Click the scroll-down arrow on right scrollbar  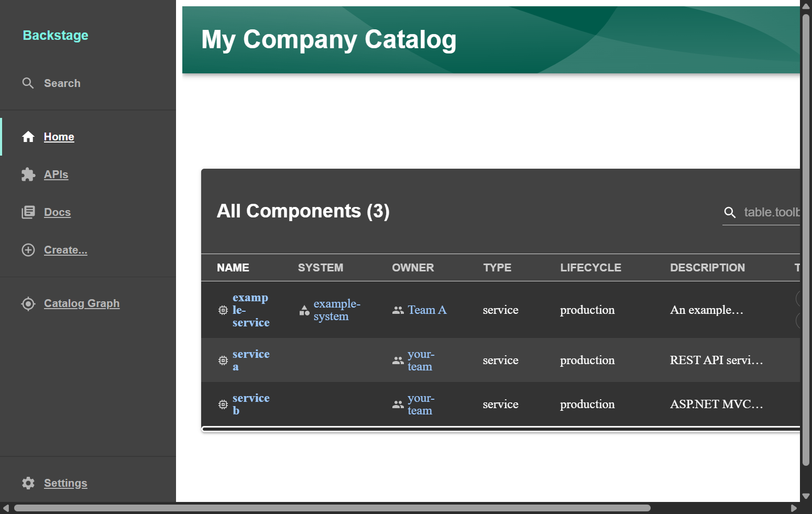(806, 496)
